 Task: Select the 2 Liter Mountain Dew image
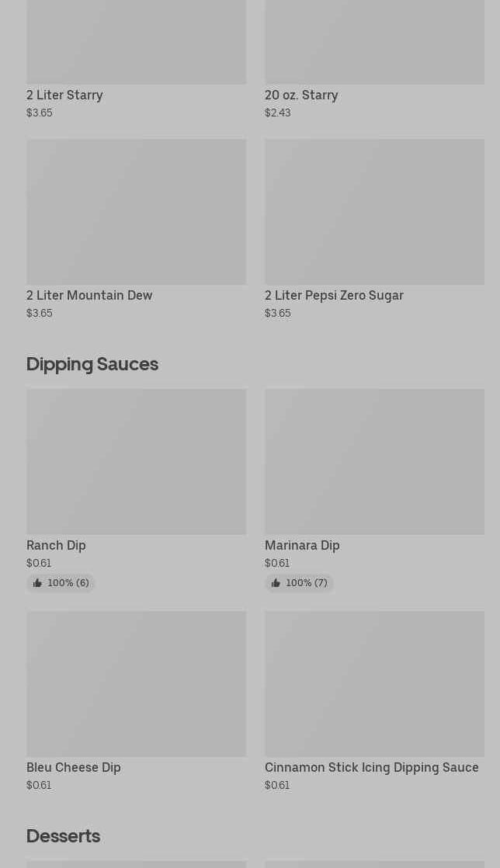(136, 212)
